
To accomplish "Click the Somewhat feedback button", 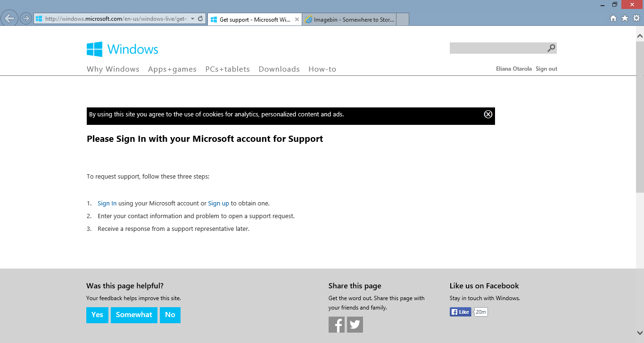I will pos(134,315).
